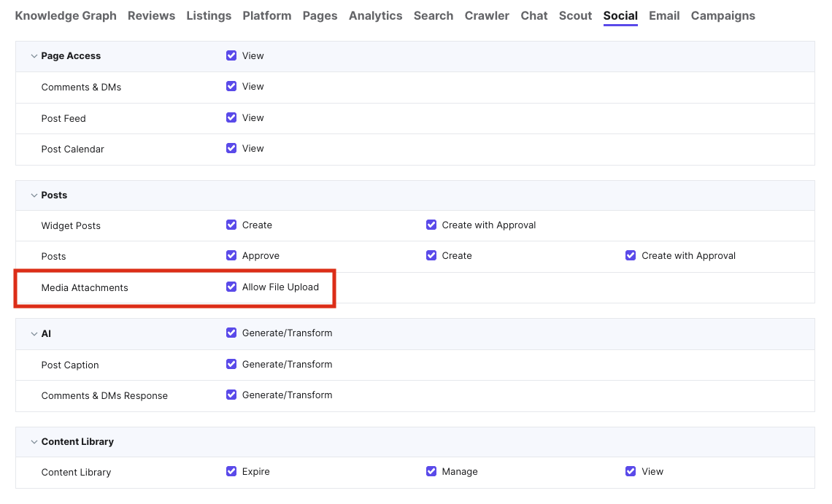Collapse the Posts section chevron
The height and width of the screenshot is (504, 832).
(34, 195)
